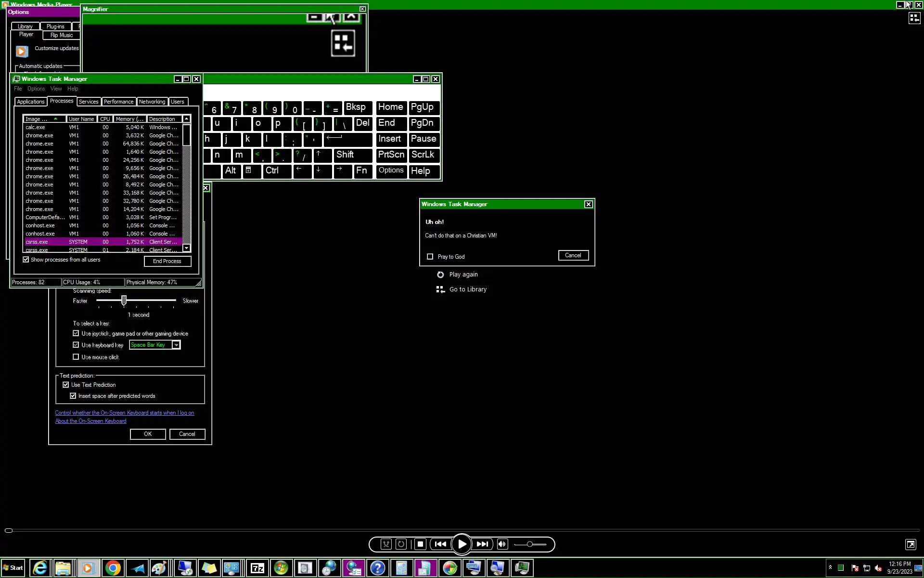Uncheck Show processes from all users

point(26,260)
